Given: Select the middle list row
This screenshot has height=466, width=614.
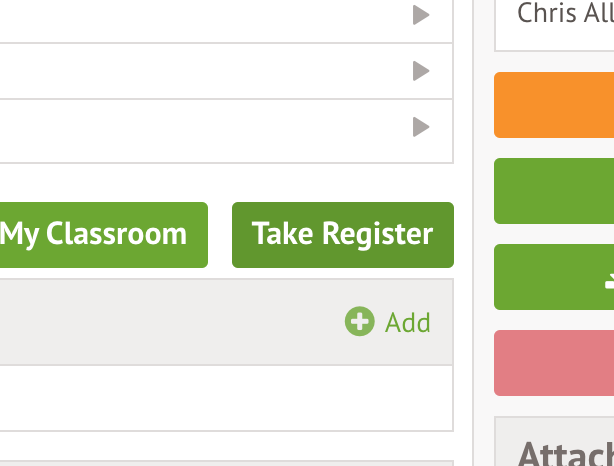Looking at the screenshot, I should click(x=200, y=71).
